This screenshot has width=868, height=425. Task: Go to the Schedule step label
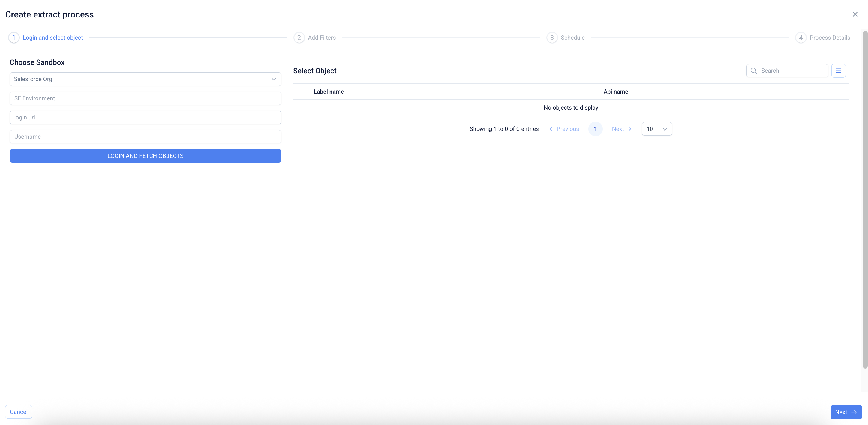(572, 38)
